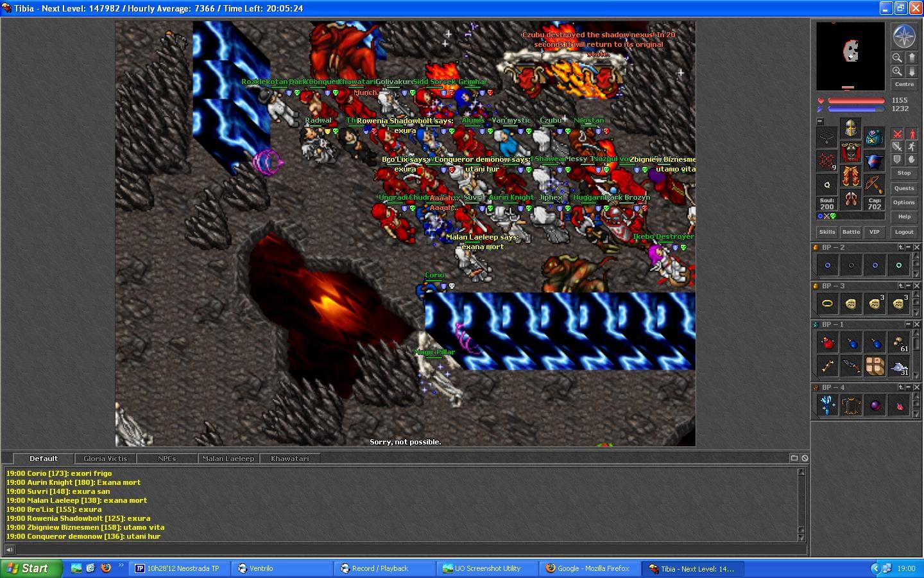Viewport: 924px width, 578px height.
Task: Click the helmet equipment slot
Action: tap(851, 128)
